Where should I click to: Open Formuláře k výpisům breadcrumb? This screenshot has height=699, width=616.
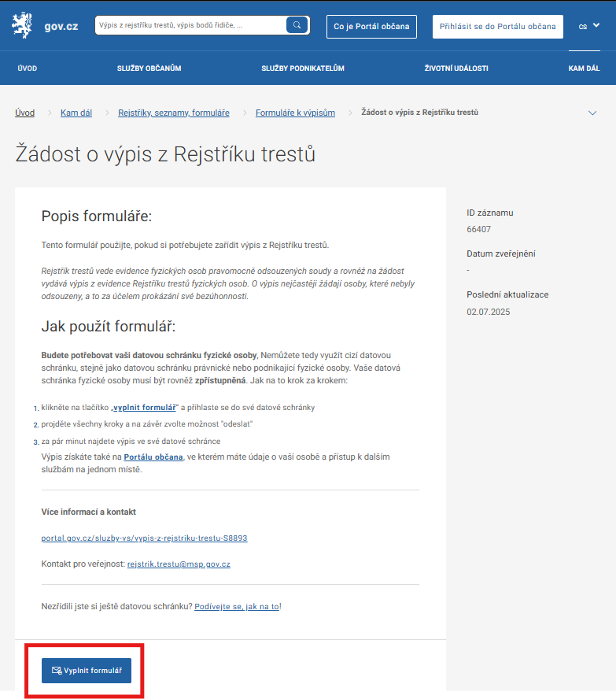point(295,113)
